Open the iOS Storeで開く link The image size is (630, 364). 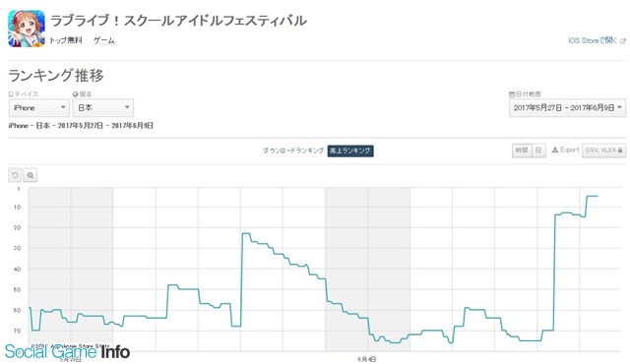pyautogui.click(x=593, y=40)
